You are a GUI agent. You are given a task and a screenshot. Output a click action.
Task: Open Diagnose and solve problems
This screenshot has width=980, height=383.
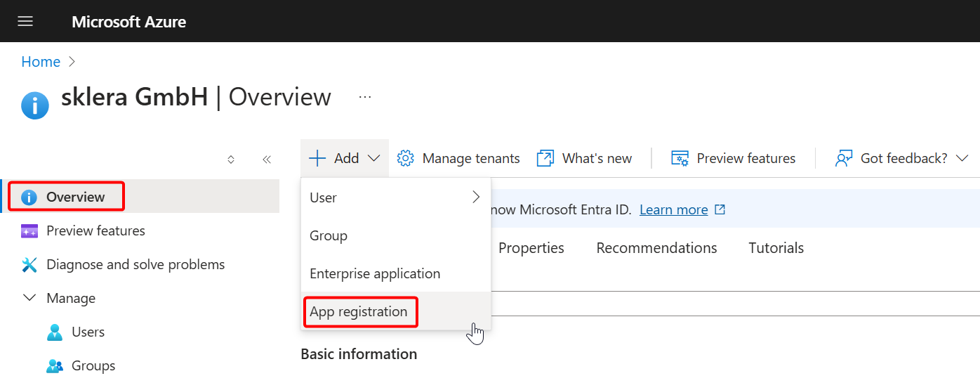135,264
